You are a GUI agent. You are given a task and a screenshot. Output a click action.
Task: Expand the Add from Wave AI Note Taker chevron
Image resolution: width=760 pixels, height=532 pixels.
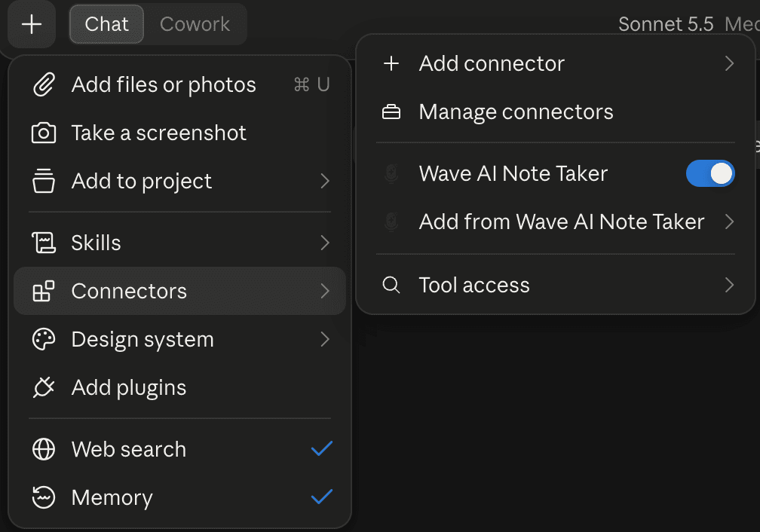pyautogui.click(x=729, y=222)
